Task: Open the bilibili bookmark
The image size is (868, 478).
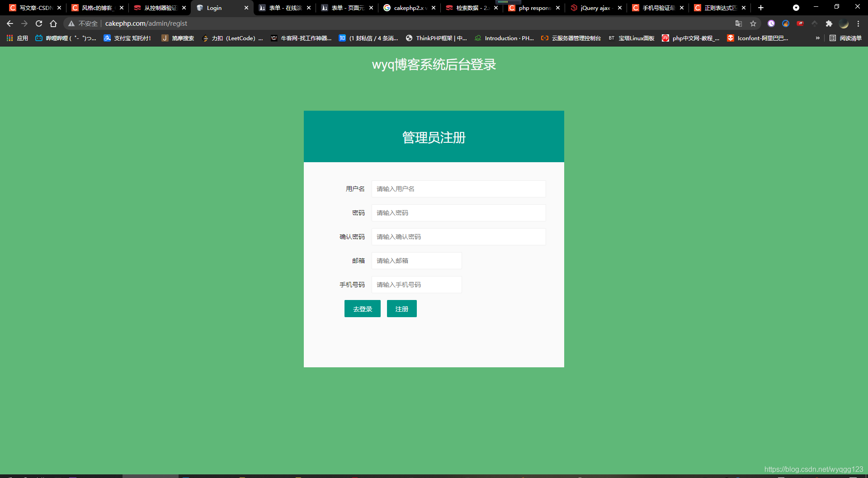Action: tap(66, 38)
